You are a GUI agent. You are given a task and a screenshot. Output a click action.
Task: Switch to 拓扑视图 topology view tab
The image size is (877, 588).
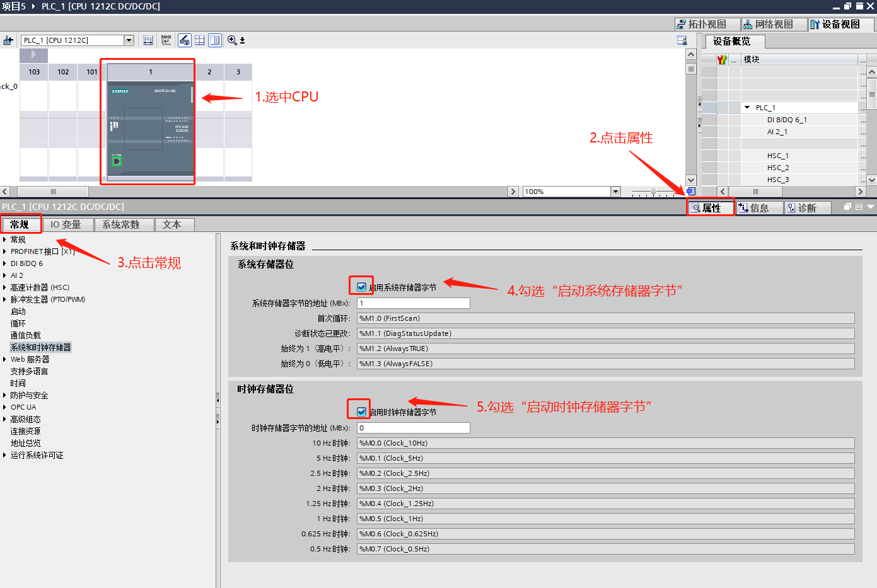707,24
